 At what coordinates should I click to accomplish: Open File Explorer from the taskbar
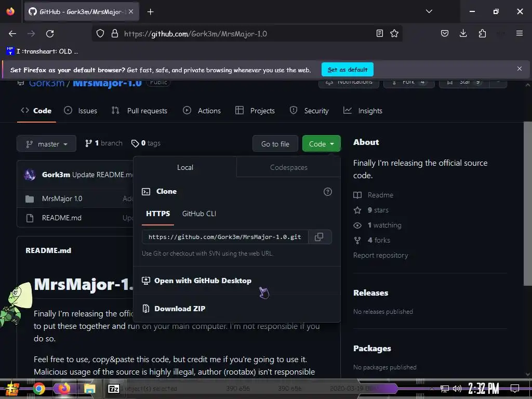pos(89,389)
